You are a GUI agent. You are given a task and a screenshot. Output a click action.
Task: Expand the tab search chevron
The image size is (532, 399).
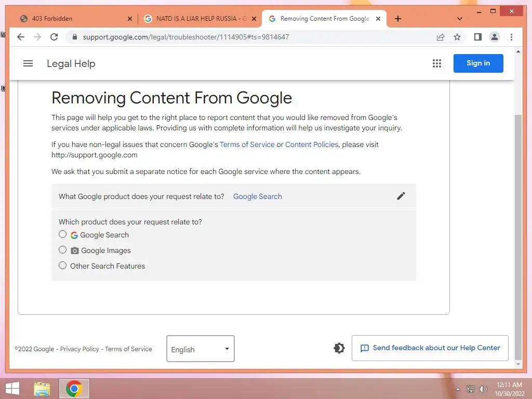coord(460,19)
